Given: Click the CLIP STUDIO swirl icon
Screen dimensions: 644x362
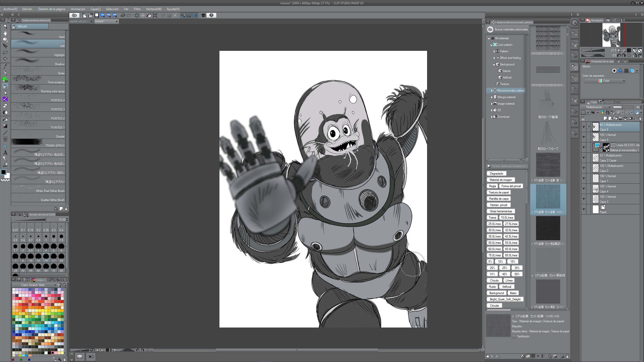Looking at the screenshot, I should 74,15.
